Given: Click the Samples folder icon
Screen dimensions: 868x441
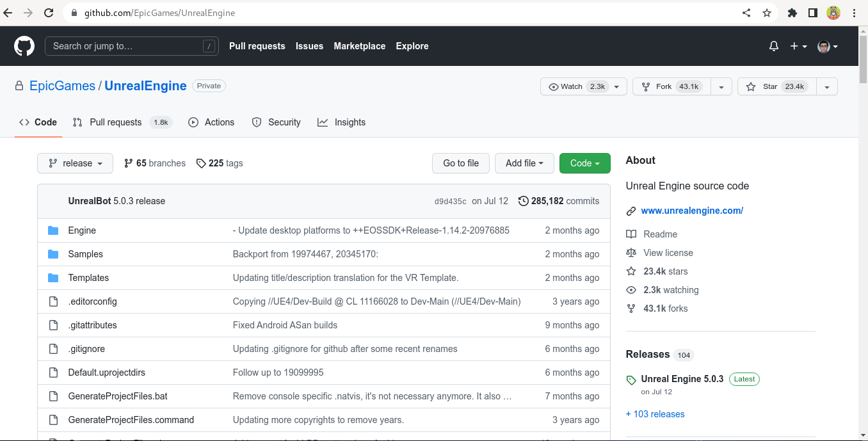Looking at the screenshot, I should (x=53, y=254).
